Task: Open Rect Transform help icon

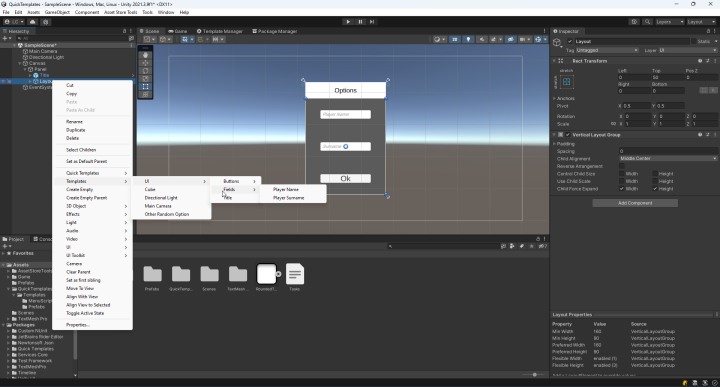Action: click(x=700, y=61)
